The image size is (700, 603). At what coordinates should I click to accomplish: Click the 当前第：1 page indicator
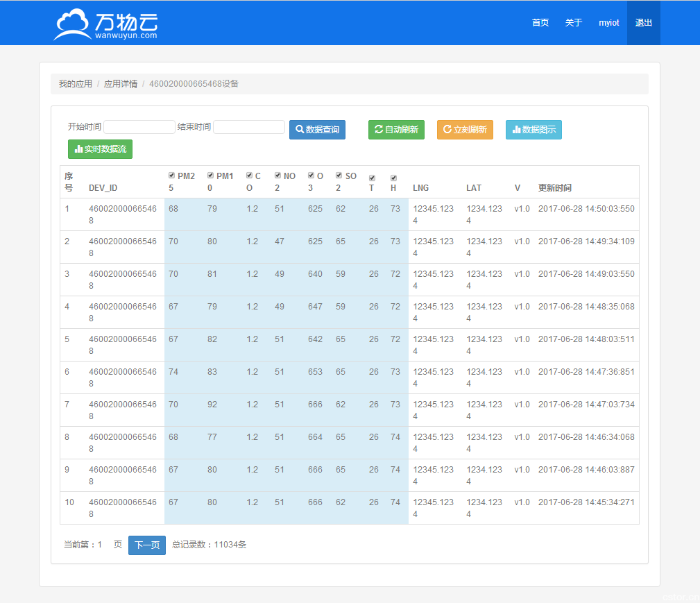point(83,545)
